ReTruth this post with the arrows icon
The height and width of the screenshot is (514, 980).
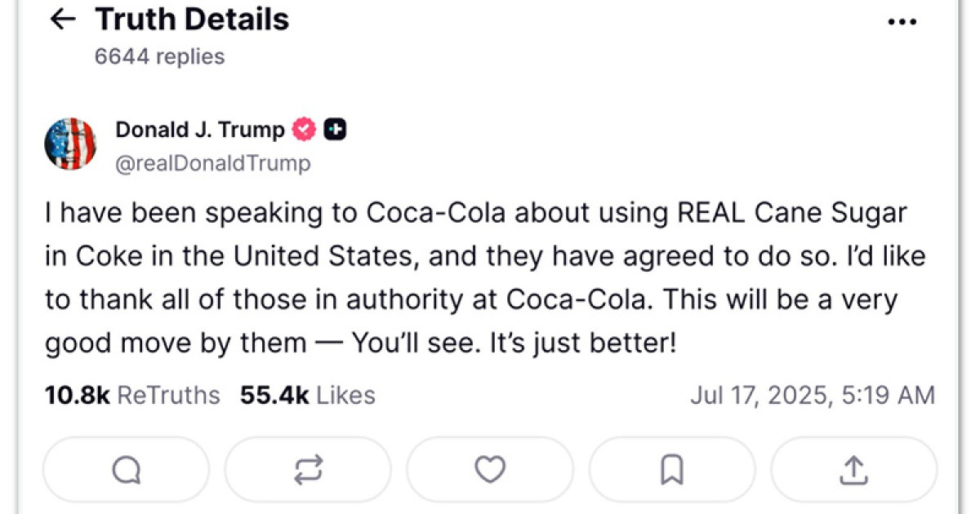pos(308,469)
